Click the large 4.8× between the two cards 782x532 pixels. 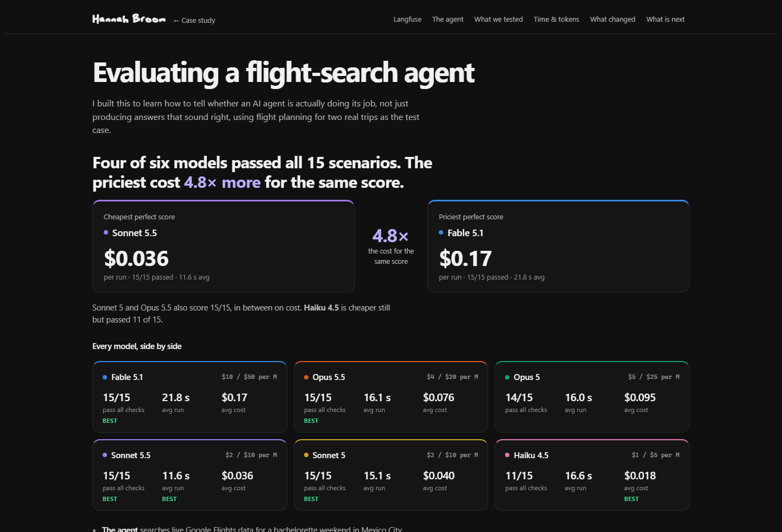[390, 236]
